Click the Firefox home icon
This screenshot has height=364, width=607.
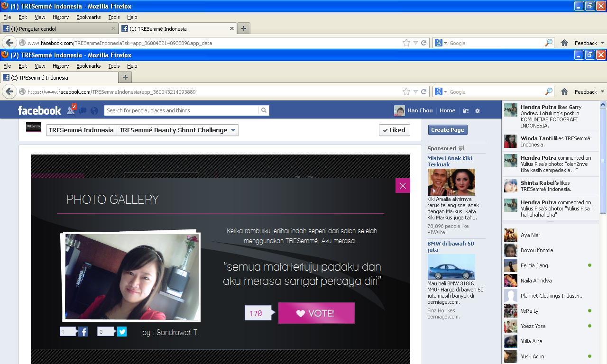[564, 92]
